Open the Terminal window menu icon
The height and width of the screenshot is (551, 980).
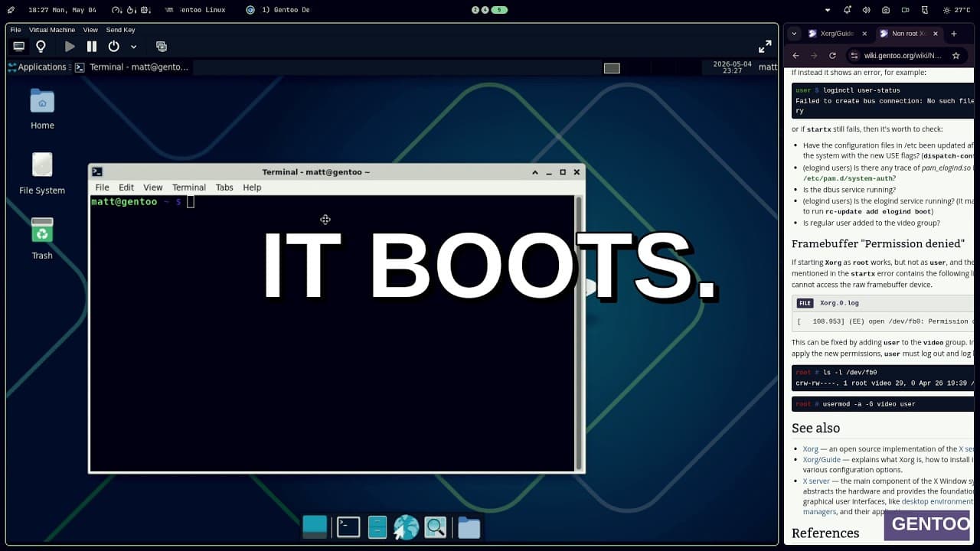(97, 172)
